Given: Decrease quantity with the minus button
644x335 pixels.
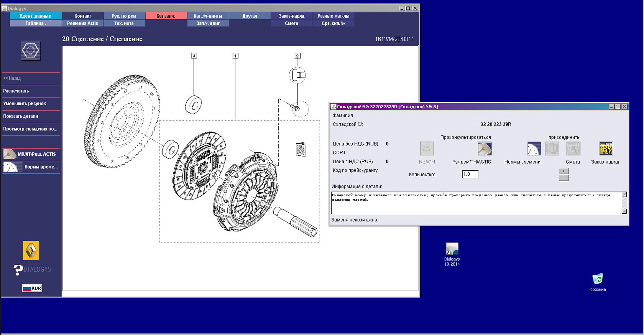Looking at the screenshot, I should pos(564,178).
